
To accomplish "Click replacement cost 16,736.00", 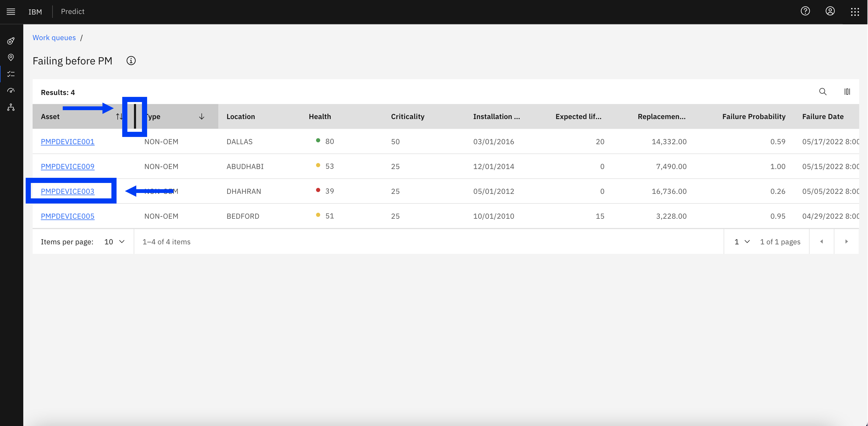I will [669, 191].
